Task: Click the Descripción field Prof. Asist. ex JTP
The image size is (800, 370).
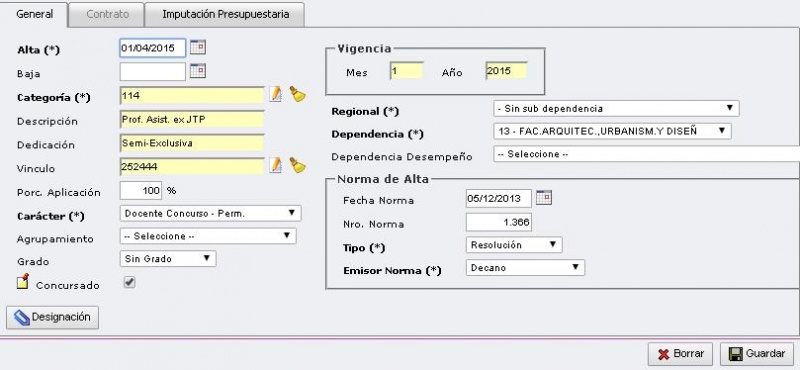Action: pyautogui.click(x=192, y=119)
